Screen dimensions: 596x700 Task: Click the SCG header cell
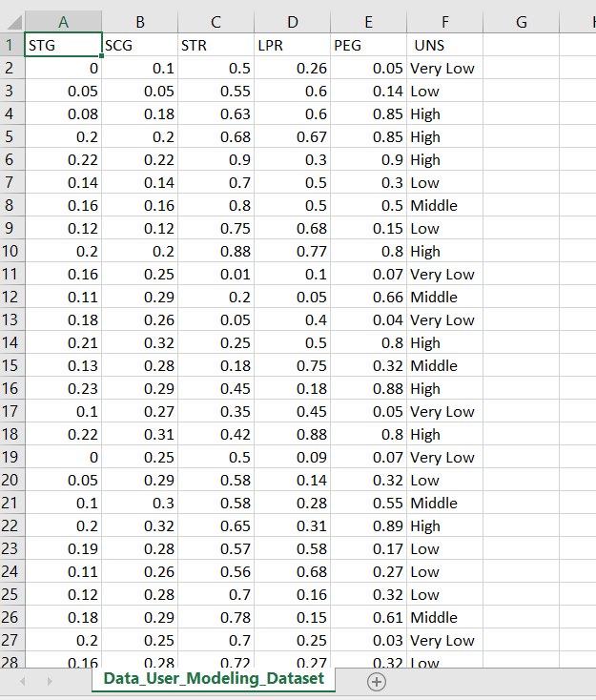point(140,45)
